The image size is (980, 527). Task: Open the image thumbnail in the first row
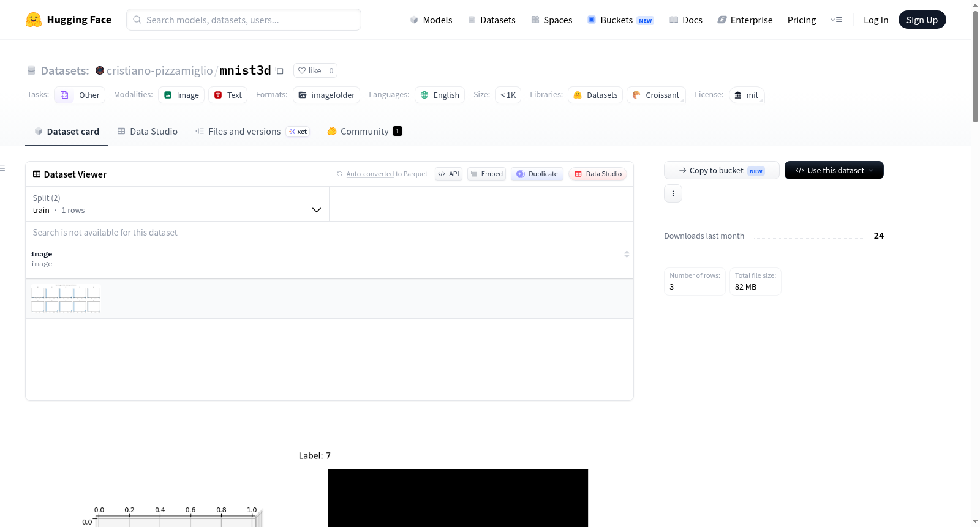tap(66, 299)
